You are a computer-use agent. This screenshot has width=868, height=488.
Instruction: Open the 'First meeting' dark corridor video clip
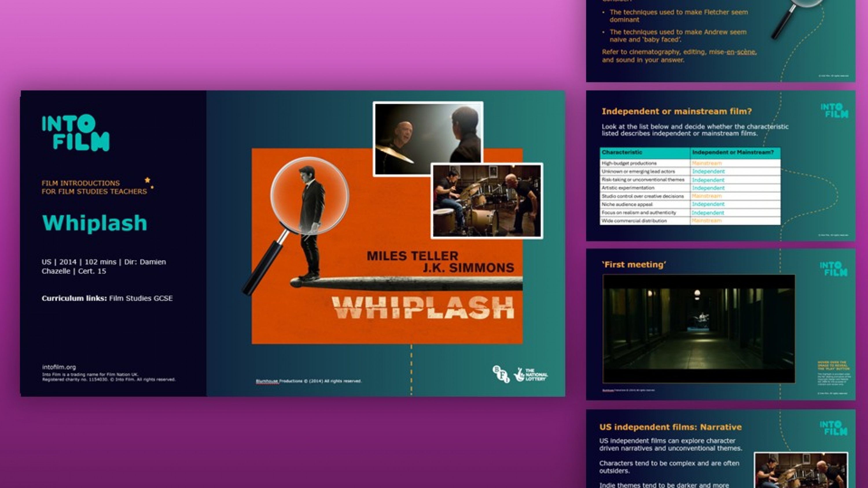click(699, 329)
